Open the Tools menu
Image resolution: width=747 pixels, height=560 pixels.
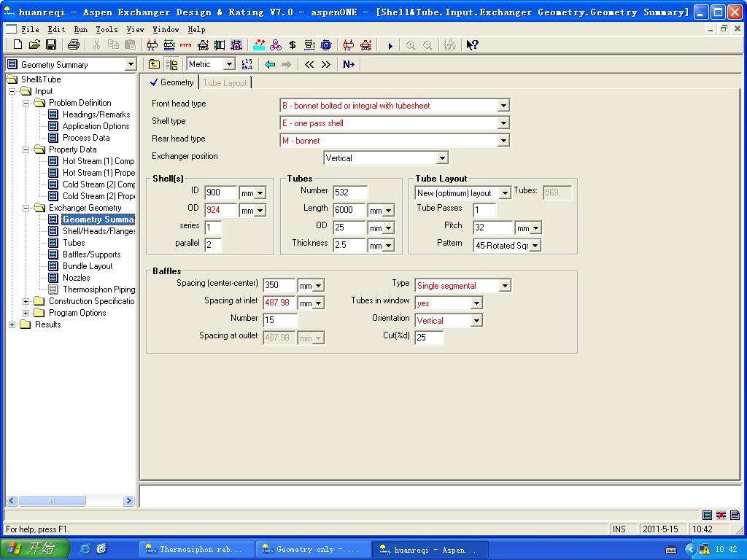(x=107, y=29)
